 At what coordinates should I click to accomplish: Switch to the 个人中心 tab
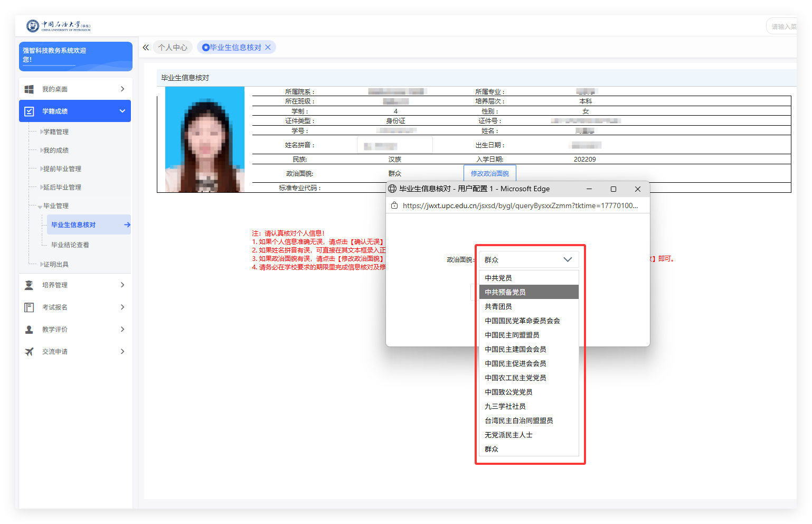coord(173,48)
